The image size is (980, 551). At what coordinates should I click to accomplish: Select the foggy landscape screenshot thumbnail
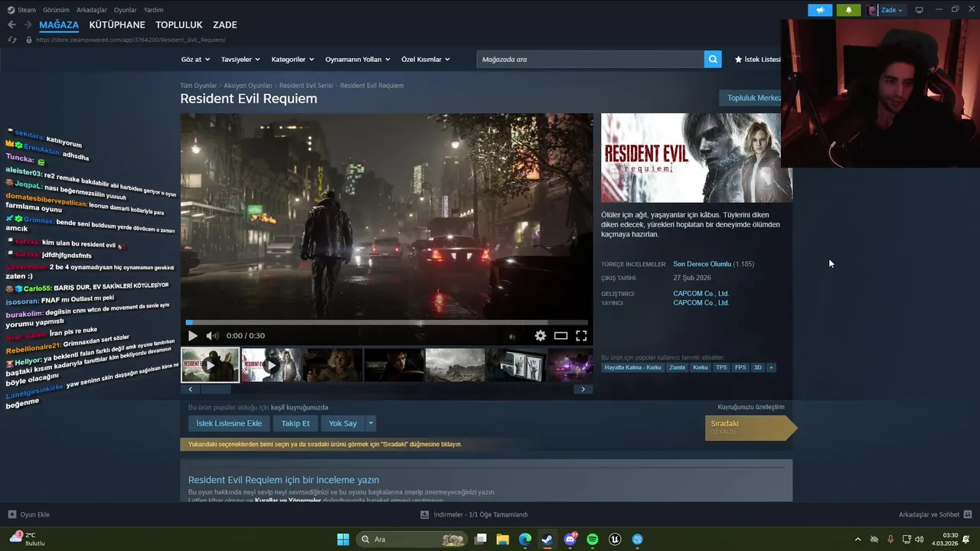[455, 365]
